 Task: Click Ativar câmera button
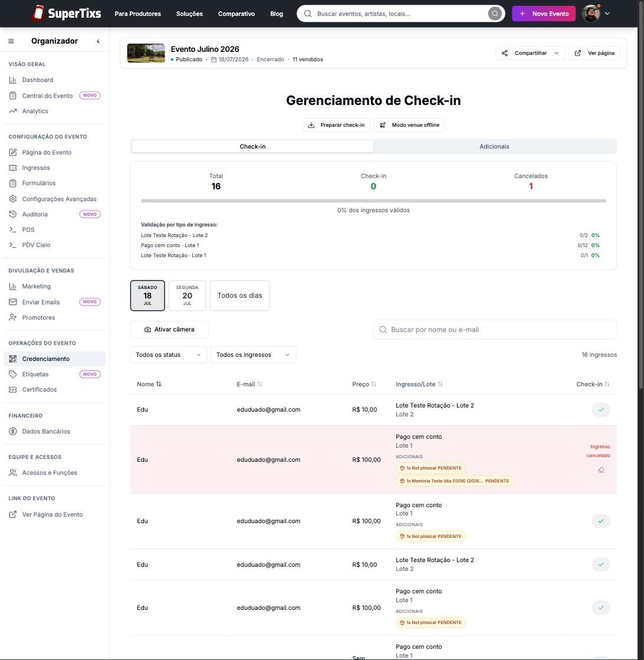point(169,330)
